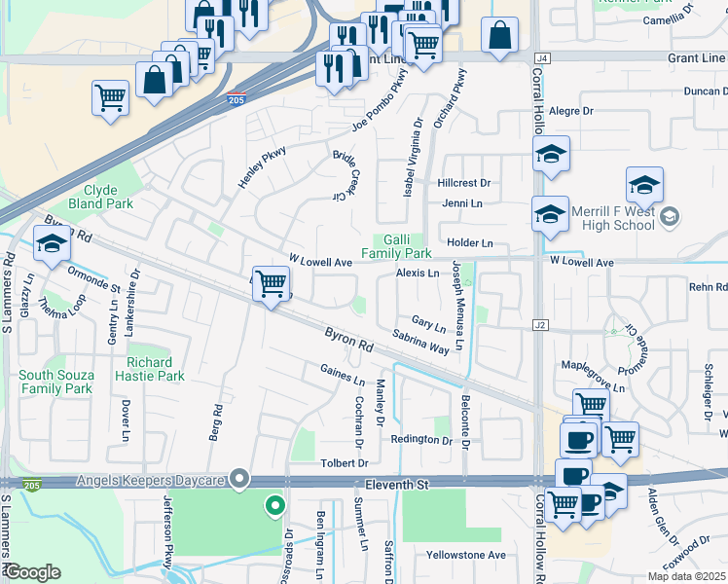This screenshot has height=584, width=728.
Task: Click the shopping bag marker left of I-205 shield
Action: pos(155,81)
